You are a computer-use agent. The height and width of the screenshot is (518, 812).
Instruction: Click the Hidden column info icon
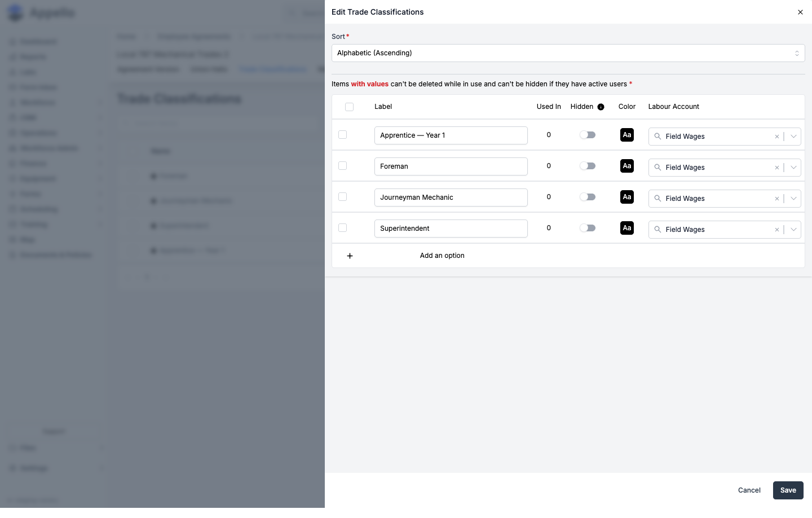click(x=601, y=107)
